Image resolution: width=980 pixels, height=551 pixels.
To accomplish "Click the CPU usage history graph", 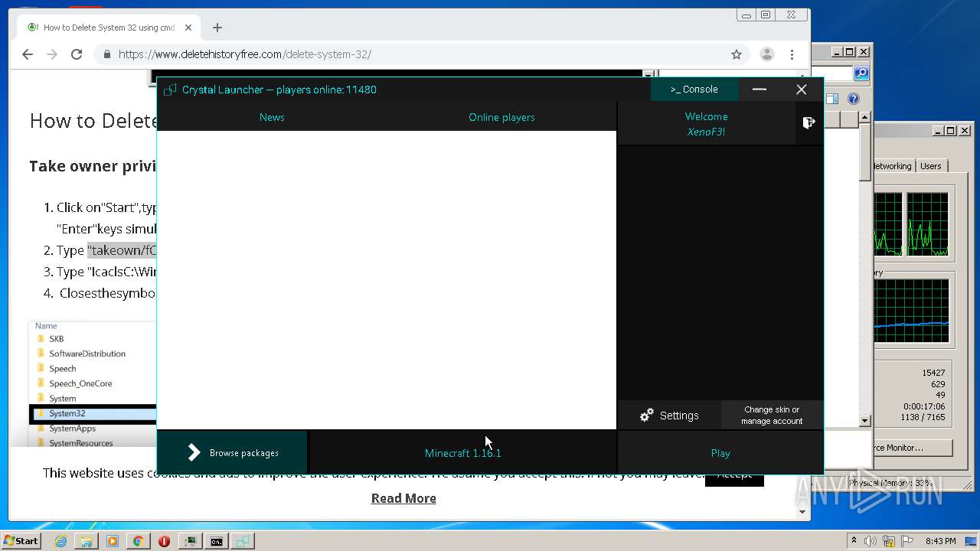I will (x=911, y=224).
